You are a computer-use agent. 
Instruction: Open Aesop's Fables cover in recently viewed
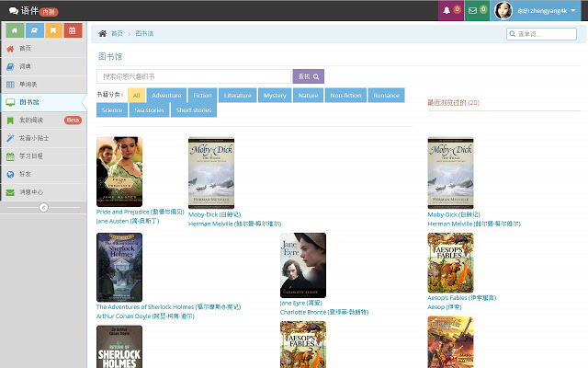(450, 263)
